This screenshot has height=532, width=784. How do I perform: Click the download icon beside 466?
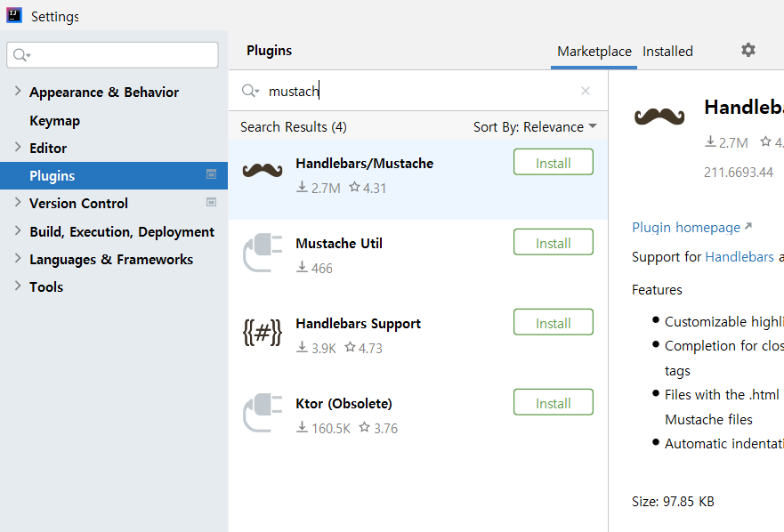(x=302, y=267)
